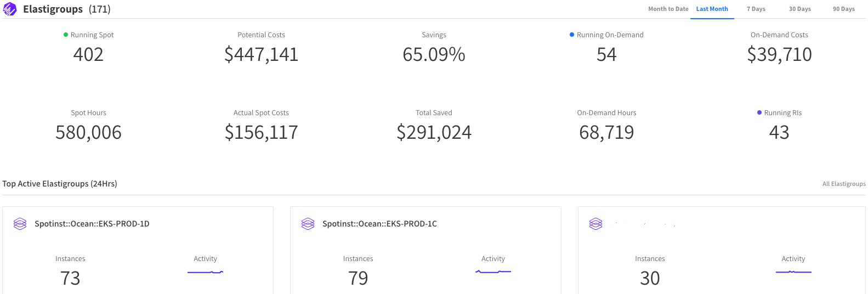Click the Elastigroups logo icon
Screen dimensions: 868x294
click(10, 9)
